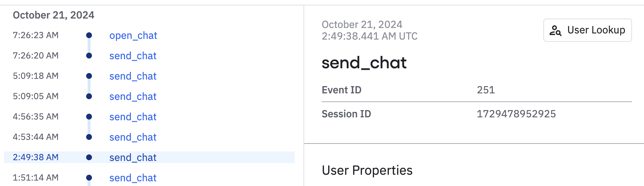The width and height of the screenshot is (644, 186).
Task: Open the send_chat event at 5:09:18 AM
Action: point(133,76)
